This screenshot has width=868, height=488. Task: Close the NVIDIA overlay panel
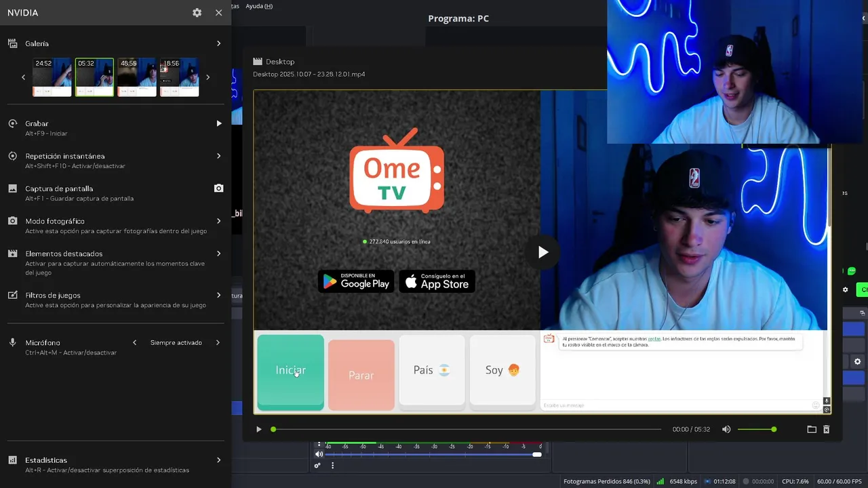(x=218, y=13)
